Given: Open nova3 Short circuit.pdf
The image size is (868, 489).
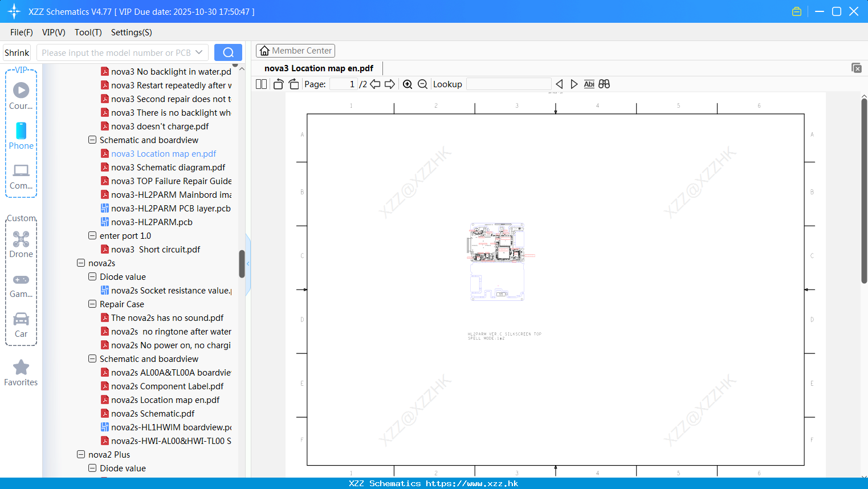Looking at the screenshot, I should click(156, 249).
